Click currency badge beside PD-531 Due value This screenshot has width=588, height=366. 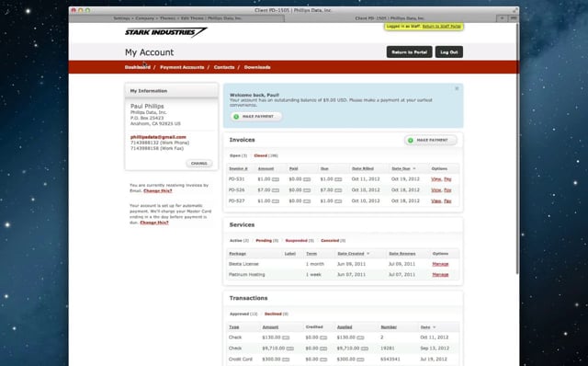click(x=338, y=179)
